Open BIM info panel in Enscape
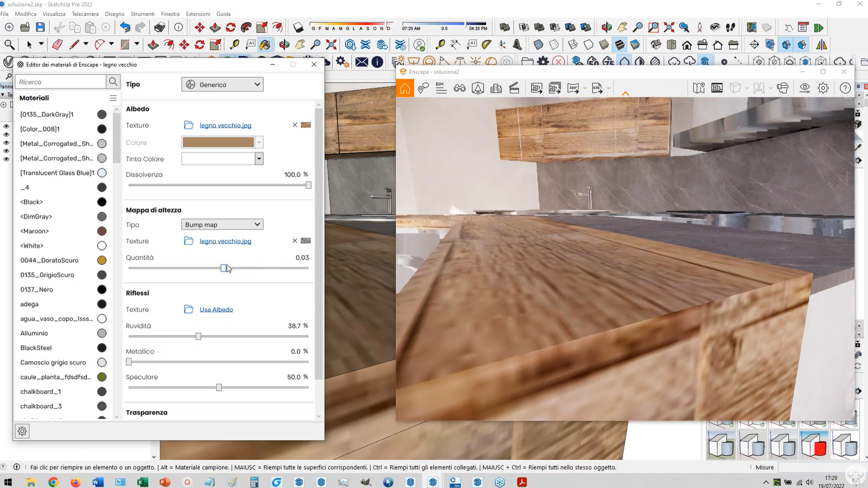 click(441, 88)
